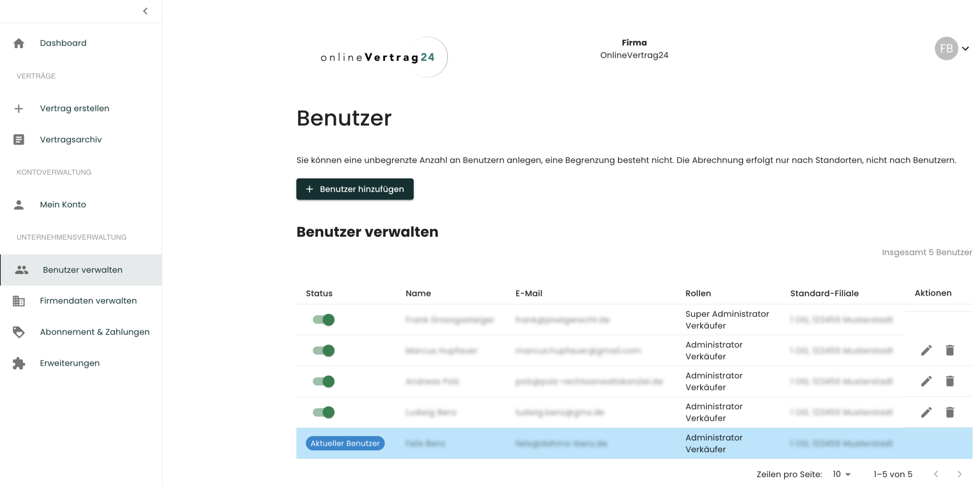Viewport: 980px width, 486px height.
Task: Collapse the sidebar with the arrow
Action: (x=145, y=11)
